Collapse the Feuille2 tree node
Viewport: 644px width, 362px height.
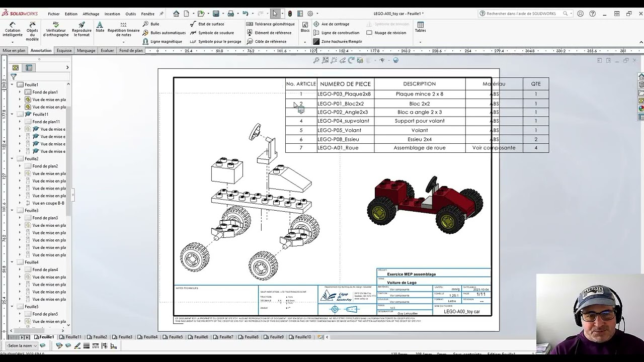(x=12, y=158)
